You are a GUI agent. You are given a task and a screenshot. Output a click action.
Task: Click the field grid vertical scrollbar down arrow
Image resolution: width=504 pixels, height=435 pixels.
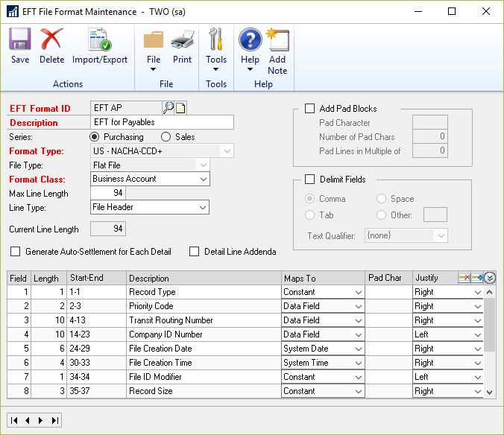[x=490, y=392]
